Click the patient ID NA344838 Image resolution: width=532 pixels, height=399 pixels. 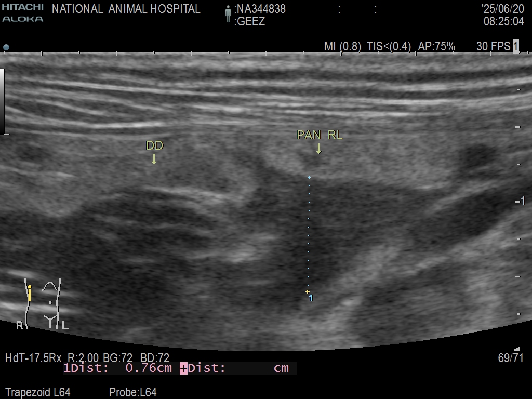click(261, 9)
